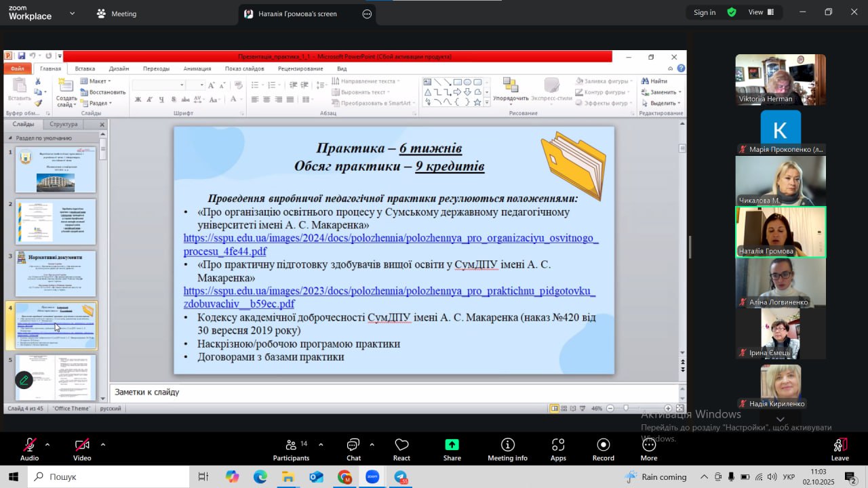Screen dimensions: 868x488
Task: Open screen share options ellipsis menu
Action: click(367, 14)
